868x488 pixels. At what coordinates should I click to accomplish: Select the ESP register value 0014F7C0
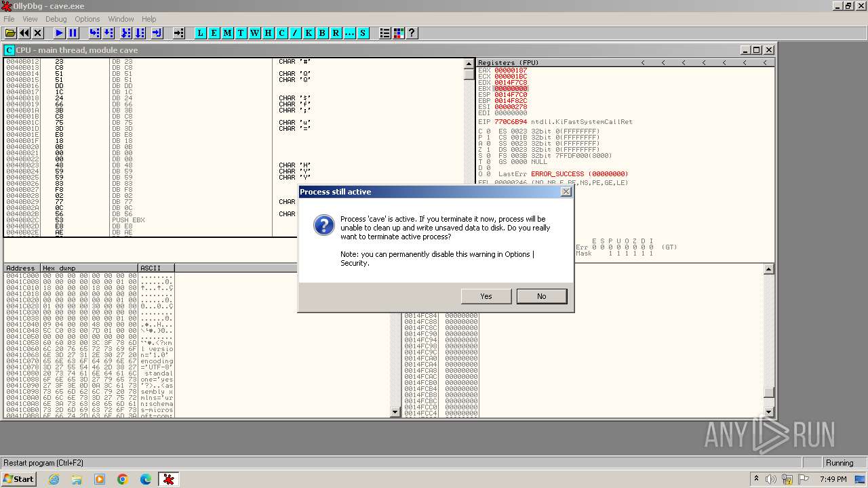(x=511, y=95)
